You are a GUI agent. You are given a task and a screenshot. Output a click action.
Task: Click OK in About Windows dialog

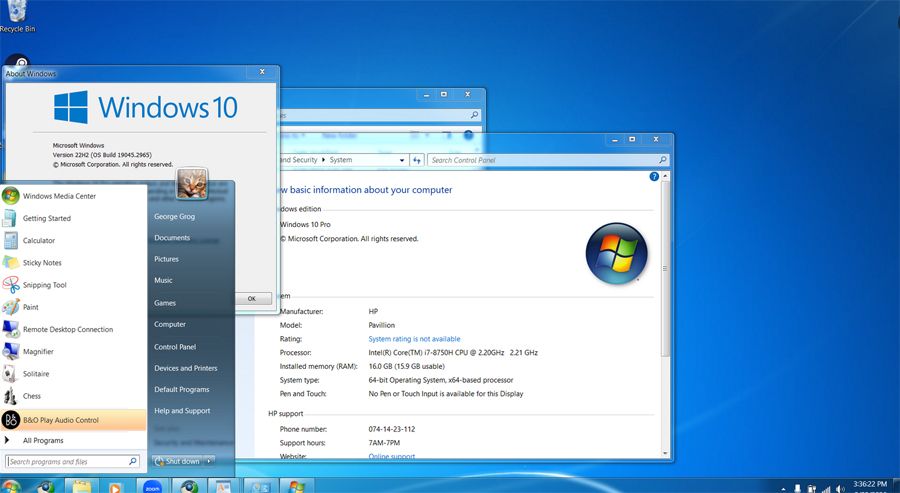tap(252, 298)
